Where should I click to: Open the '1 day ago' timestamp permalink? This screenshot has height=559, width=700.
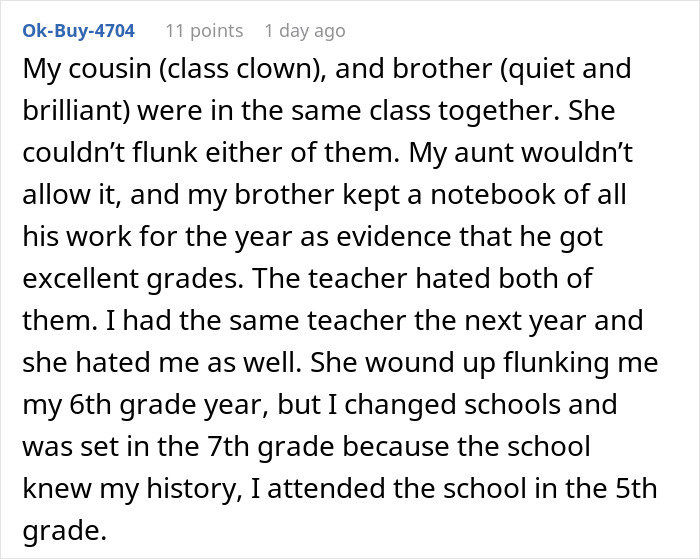click(305, 31)
